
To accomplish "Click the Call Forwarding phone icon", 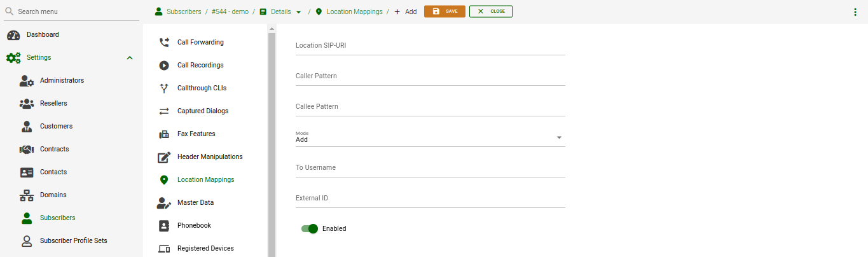I will click(x=164, y=43).
